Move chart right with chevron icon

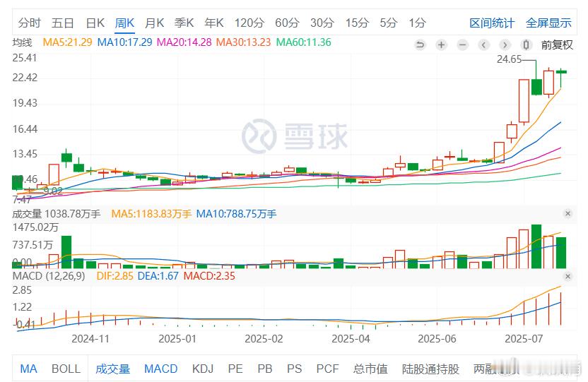click(505, 45)
